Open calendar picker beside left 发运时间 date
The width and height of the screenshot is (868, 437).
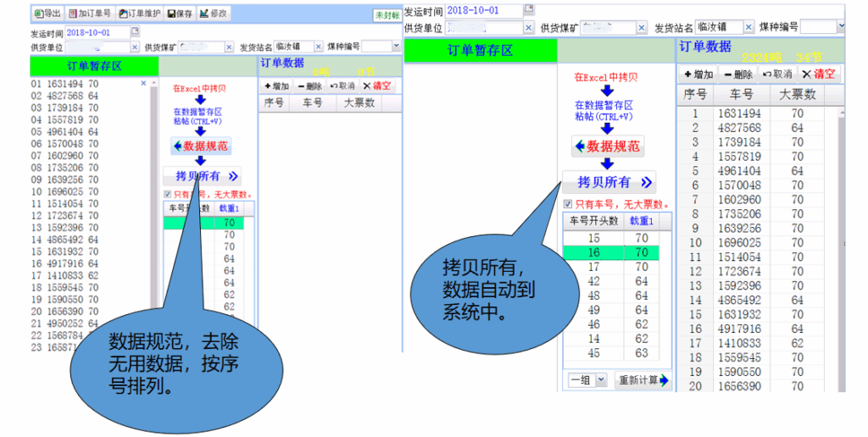point(135,31)
